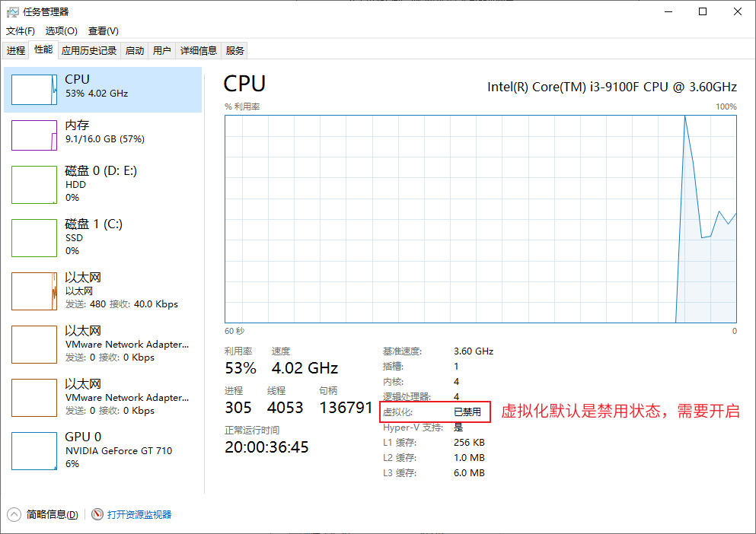Switch to the 进程 tab
This screenshot has width=756, height=534.
coord(16,51)
